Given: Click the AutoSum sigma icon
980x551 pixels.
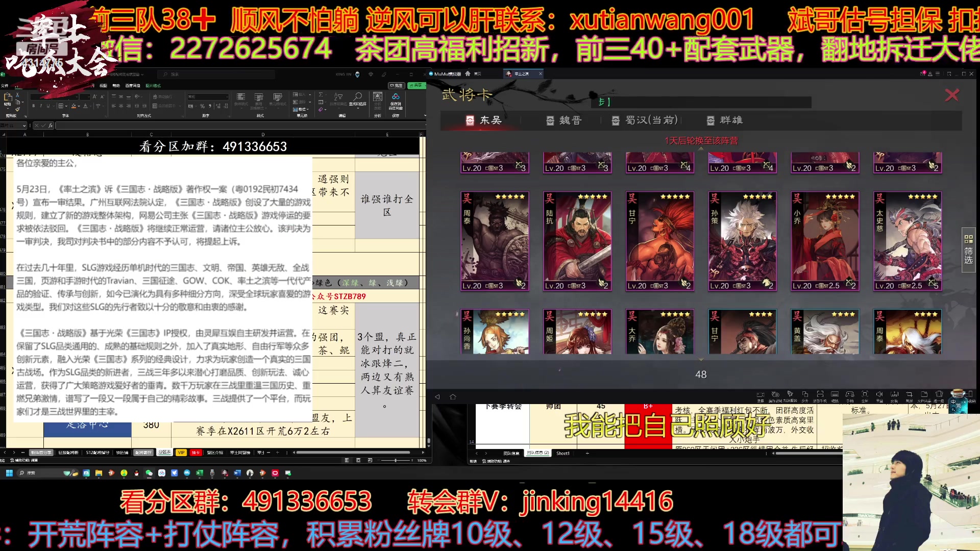Looking at the screenshot, I should (x=321, y=94).
